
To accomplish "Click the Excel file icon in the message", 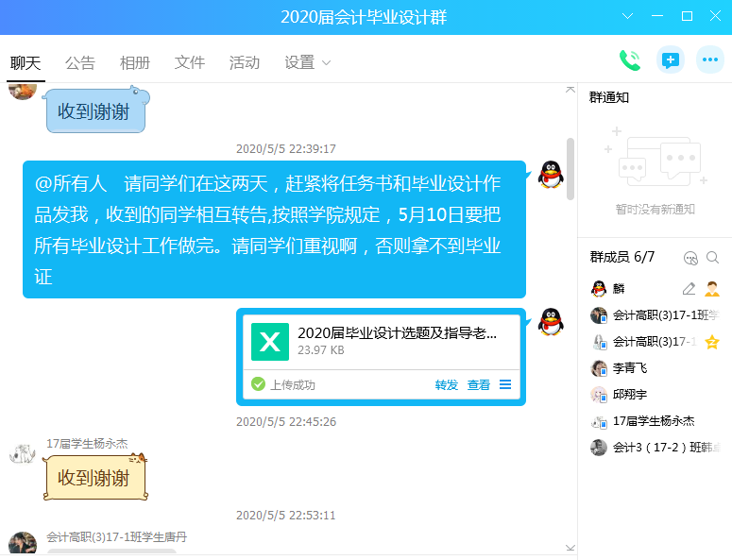I will pyautogui.click(x=270, y=342).
